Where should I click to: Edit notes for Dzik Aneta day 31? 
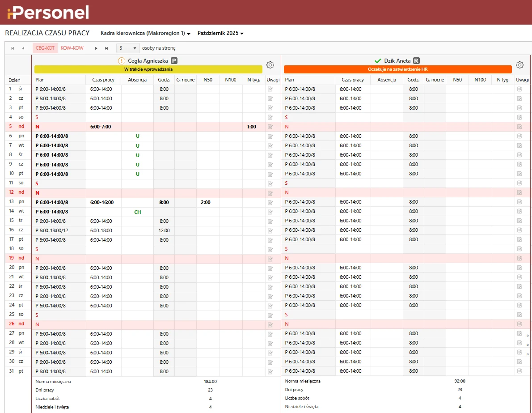coord(519,371)
